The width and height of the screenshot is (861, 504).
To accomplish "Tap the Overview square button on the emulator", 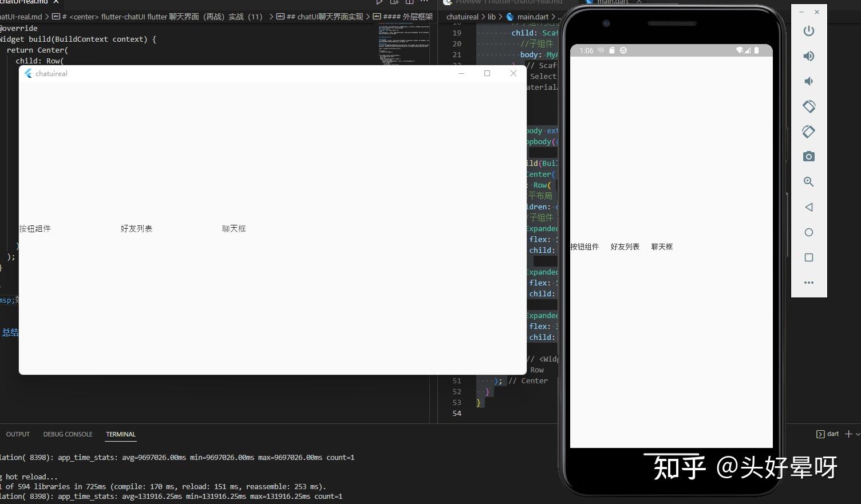I will 808,257.
